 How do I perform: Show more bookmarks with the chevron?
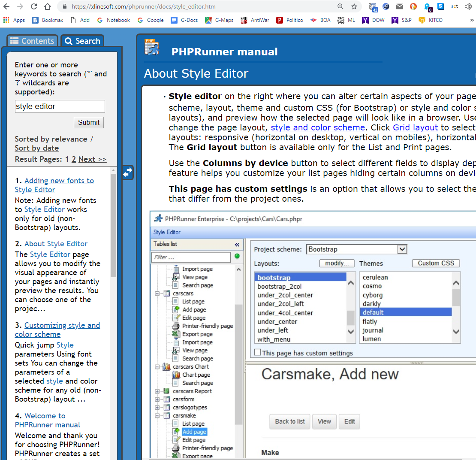point(471,20)
